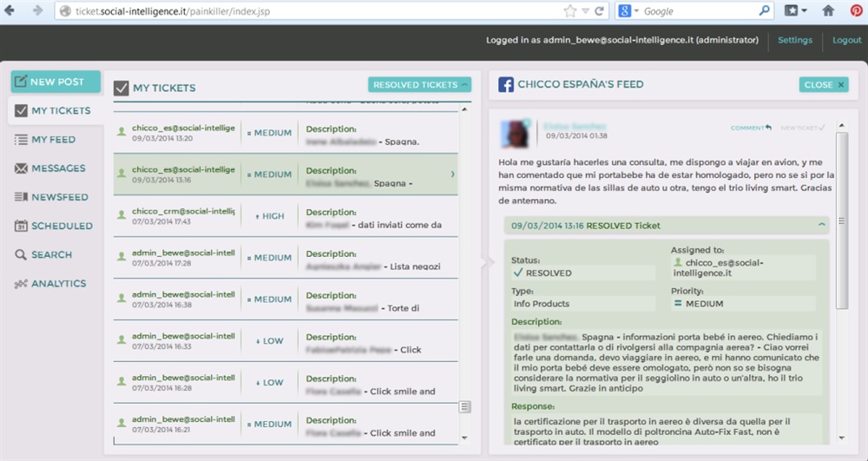Click the user icon of the 16:38 ticket
The width and height of the screenshot is (868, 461).
[x=122, y=298]
